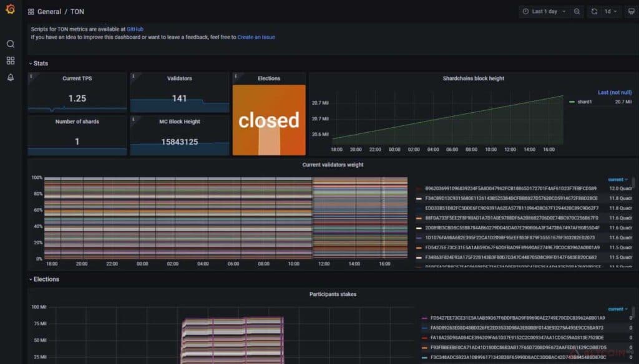
Task: Toggle series 88F0A733F5EE2F8F98AD in weight legend
Action: pyautogui.click(x=512, y=218)
